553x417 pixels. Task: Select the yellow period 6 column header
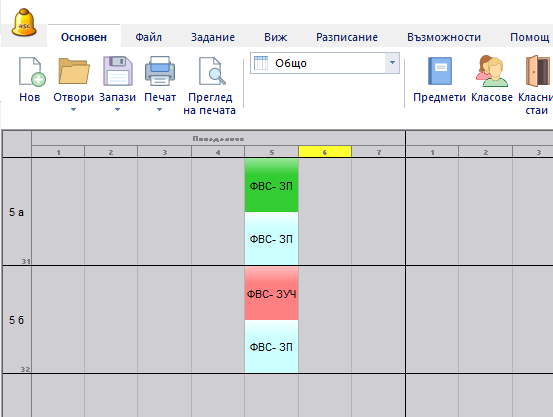click(325, 152)
